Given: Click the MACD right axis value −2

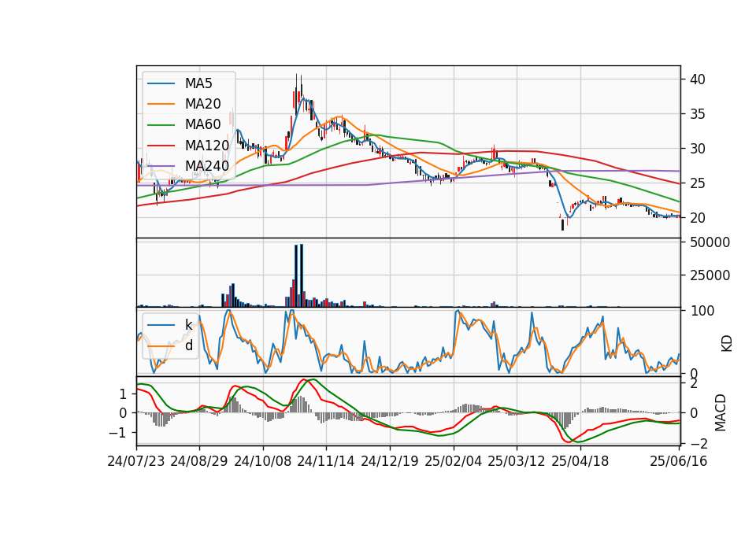Looking at the screenshot, I should pyautogui.click(x=699, y=443).
